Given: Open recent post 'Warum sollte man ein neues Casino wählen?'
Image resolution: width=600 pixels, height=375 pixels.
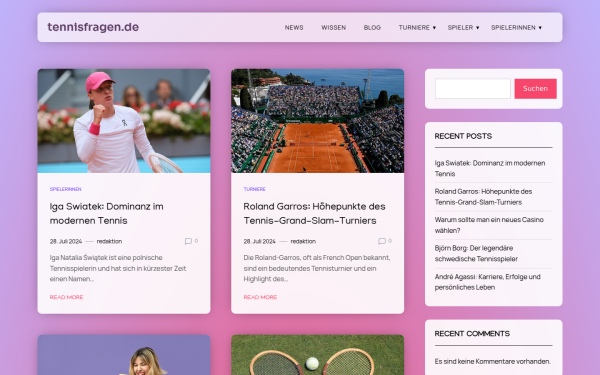Looking at the screenshot, I should tap(489, 225).
